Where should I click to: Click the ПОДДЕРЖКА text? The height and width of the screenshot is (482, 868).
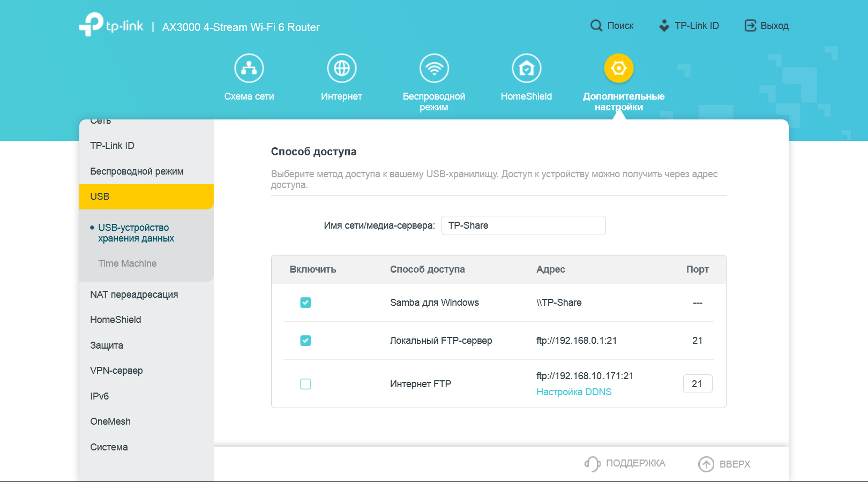click(635, 464)
